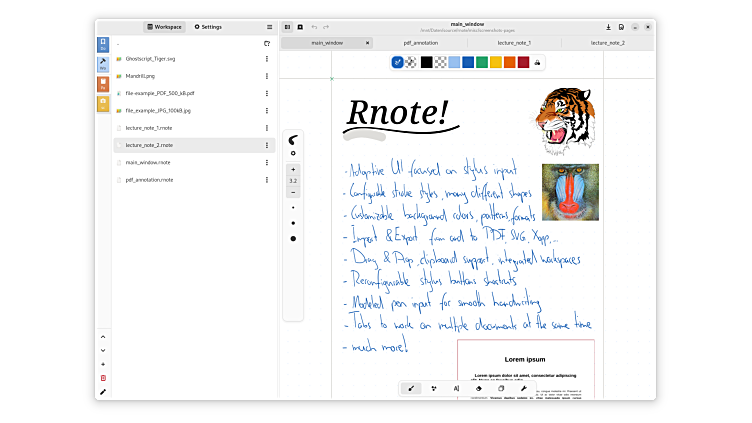Open options menu for Ghostscript_Tiger.svg
This screenshot has width=752, height=423.
267,59
